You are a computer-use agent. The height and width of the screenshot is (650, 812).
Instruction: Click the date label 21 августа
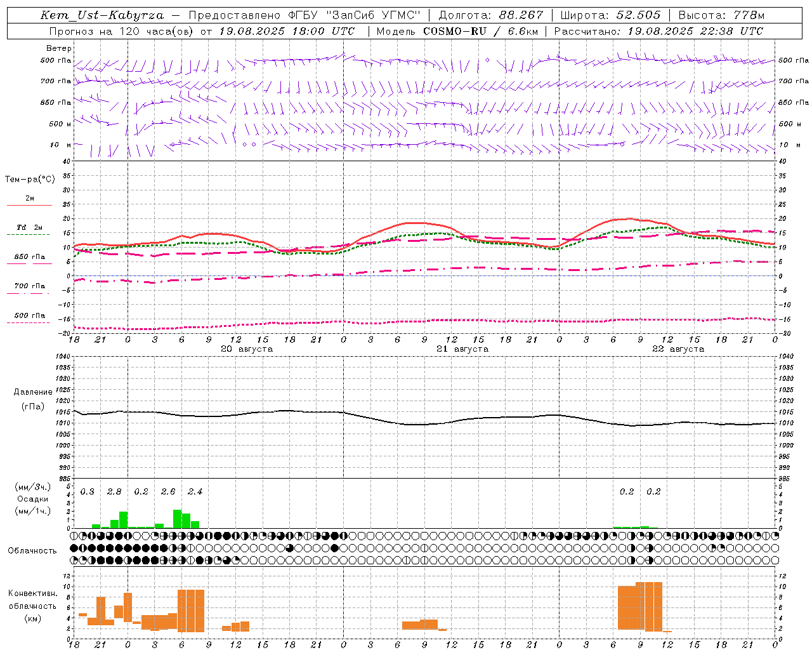(x=462, y=349)
